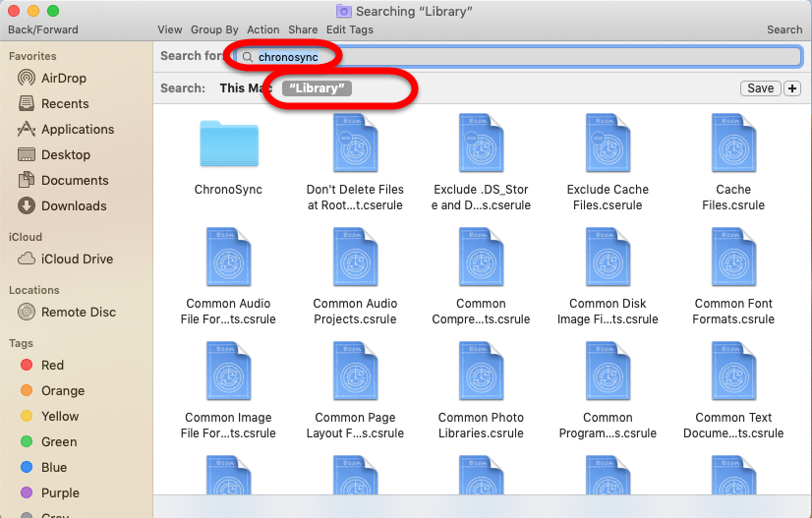Select Exclude Cache Files.cserule file icon
This screenshot has height=518, width=812.
(x=608, y=144)
